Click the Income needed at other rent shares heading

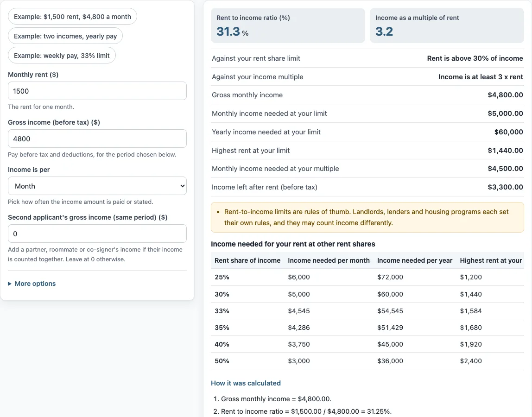click(x=293, y=244)
